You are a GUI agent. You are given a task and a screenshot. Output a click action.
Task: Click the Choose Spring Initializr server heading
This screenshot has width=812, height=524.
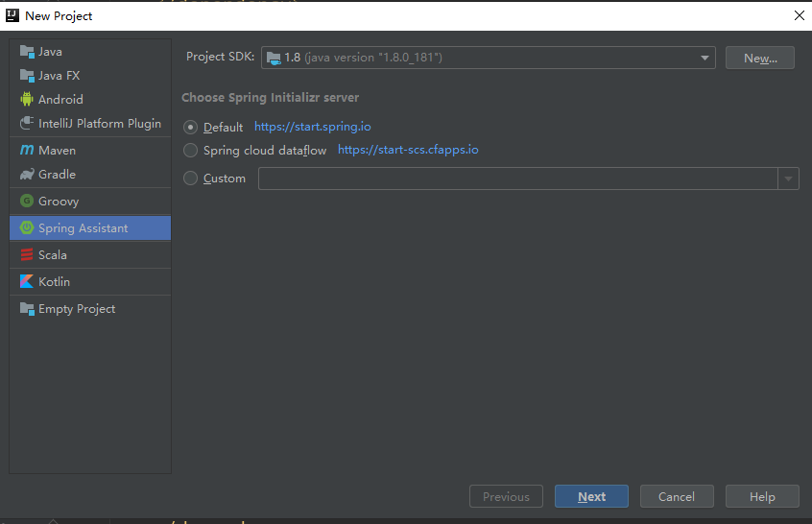(x=270, y=97)
